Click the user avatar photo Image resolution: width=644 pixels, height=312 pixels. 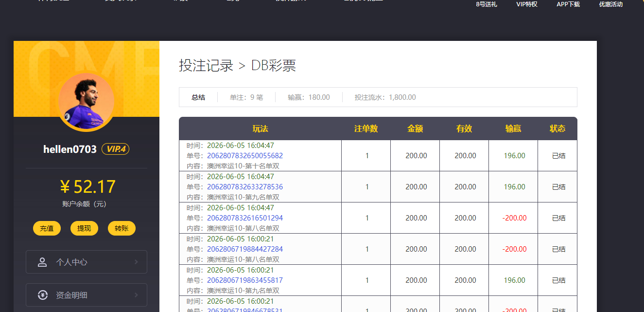(87, 102)
